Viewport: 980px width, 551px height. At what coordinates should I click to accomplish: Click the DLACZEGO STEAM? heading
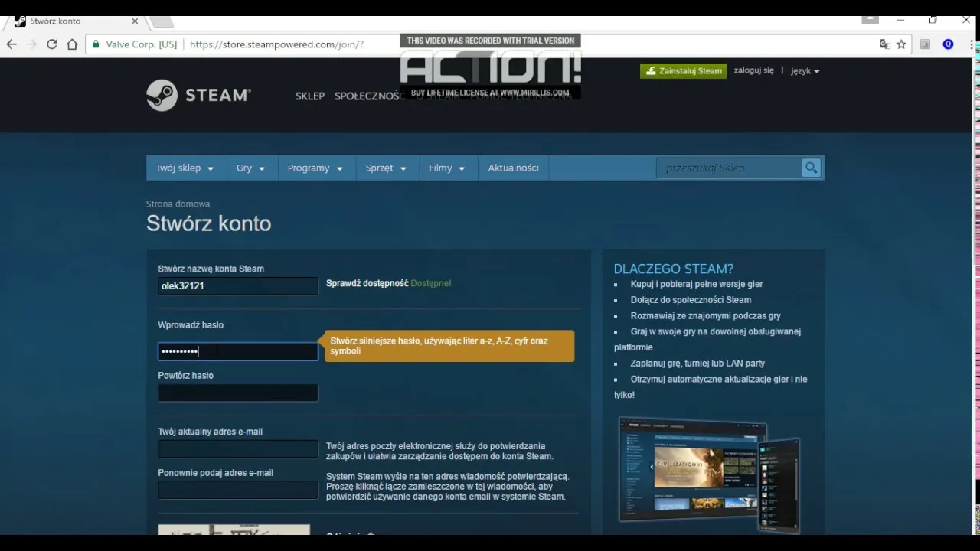tap(674, 269)
